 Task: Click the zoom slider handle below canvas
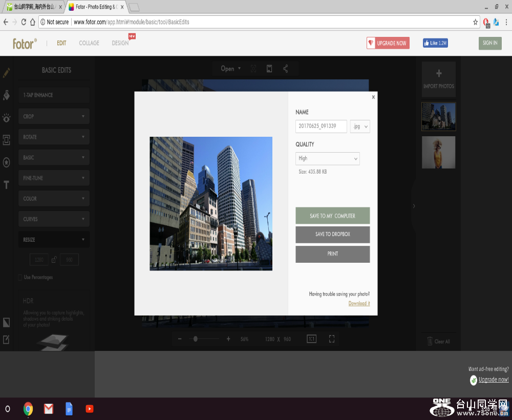click(x=196, y=339)
